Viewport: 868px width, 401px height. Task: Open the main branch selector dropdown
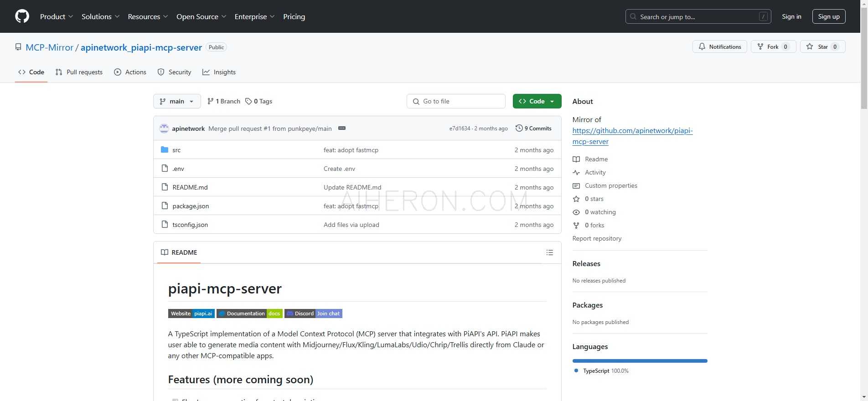click(177, 101)
